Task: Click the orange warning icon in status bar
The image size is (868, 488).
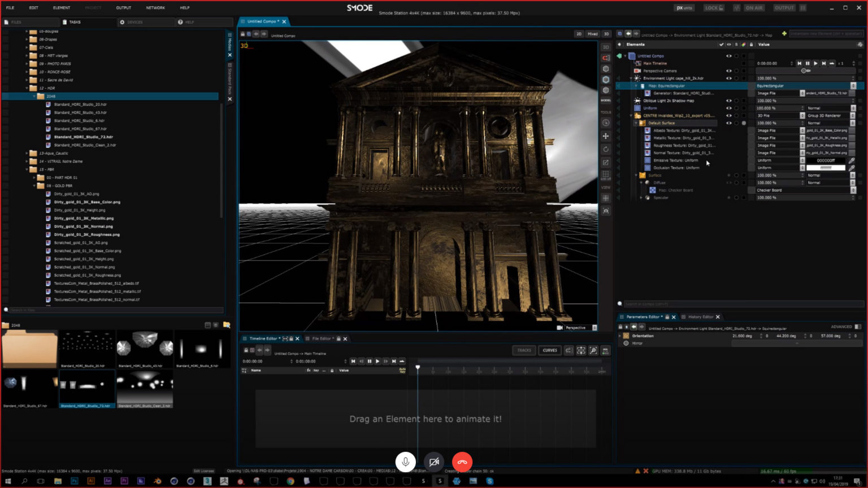Action: pyautogui.click(x=637, y=471)
